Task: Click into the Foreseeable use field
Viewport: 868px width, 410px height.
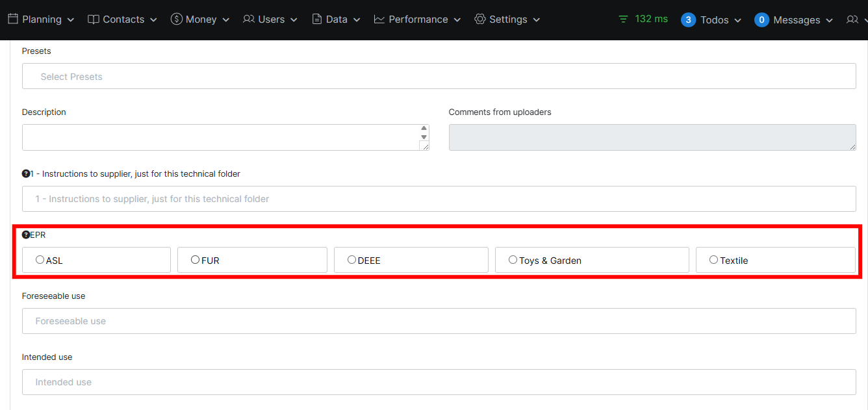Action: [x=439, y=321]
